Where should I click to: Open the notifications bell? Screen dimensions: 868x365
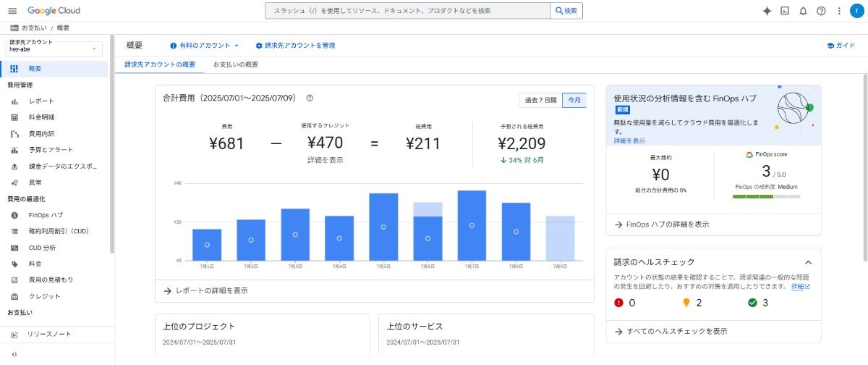pos(803,11)
